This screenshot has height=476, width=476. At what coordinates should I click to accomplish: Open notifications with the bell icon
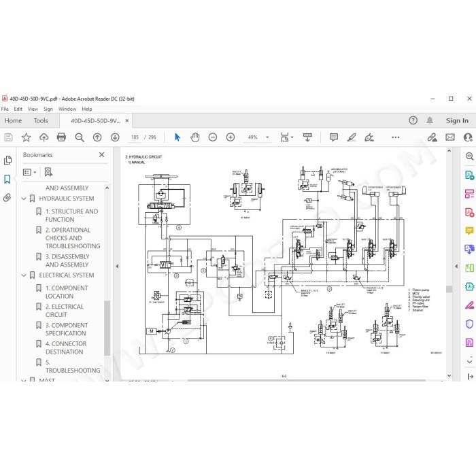[430, 120]
